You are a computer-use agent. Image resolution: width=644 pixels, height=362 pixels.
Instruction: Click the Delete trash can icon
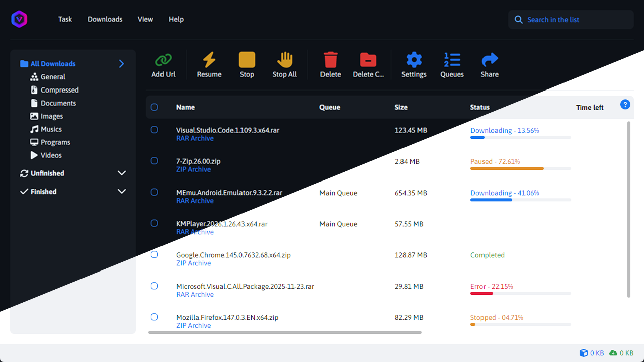(330, 60)
